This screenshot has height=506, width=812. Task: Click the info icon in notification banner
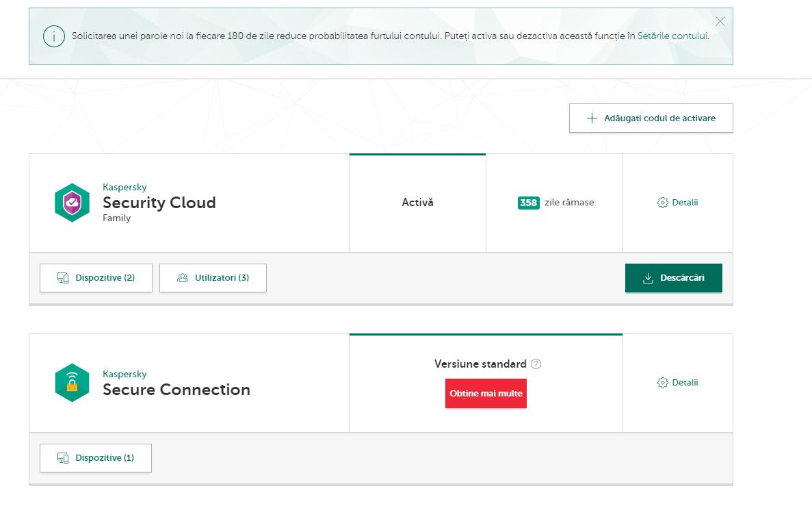point(54,36)
